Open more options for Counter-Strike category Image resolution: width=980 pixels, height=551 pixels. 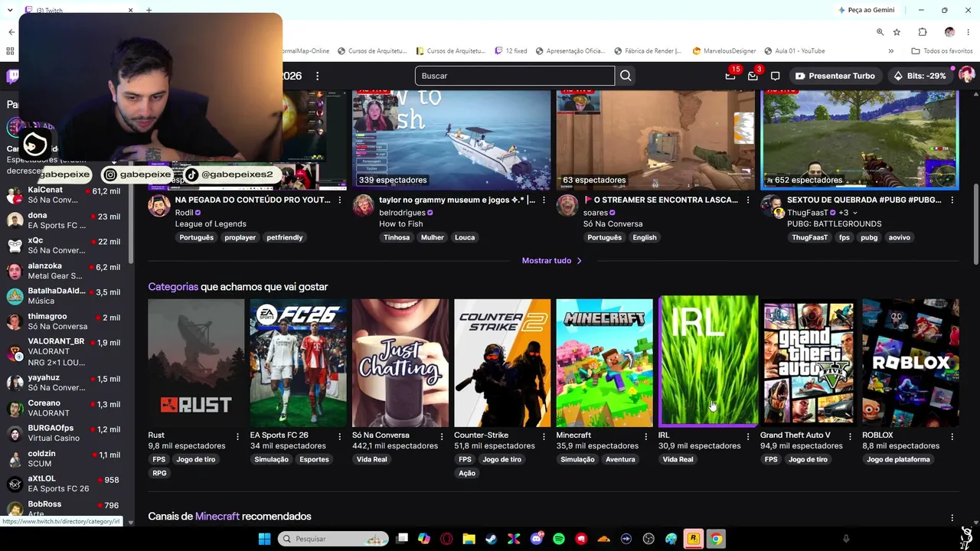pyautogui.click(x=544, y=436)
